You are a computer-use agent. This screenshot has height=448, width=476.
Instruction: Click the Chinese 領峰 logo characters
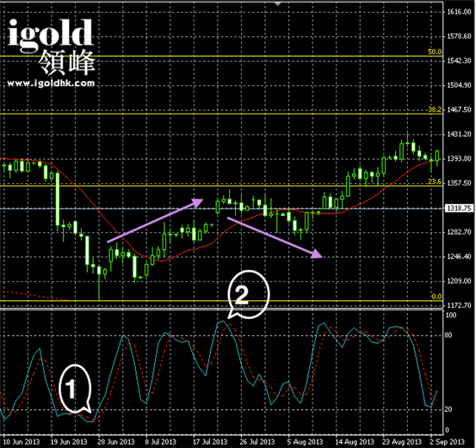coord(67,63)
